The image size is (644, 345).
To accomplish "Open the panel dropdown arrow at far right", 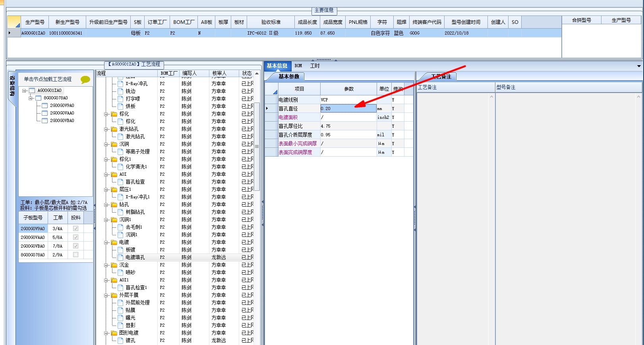I will [639, 66].
